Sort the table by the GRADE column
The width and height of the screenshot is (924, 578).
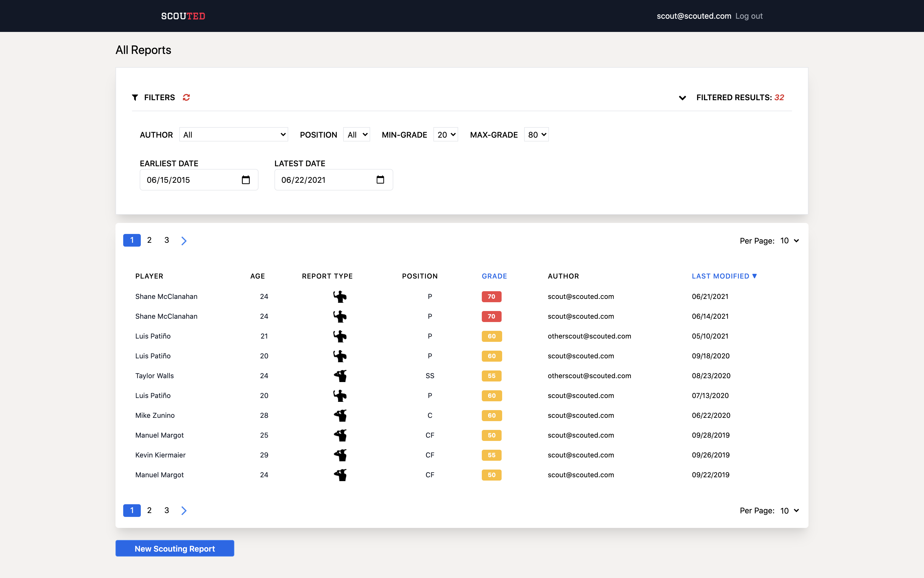(x=494, y=276)
